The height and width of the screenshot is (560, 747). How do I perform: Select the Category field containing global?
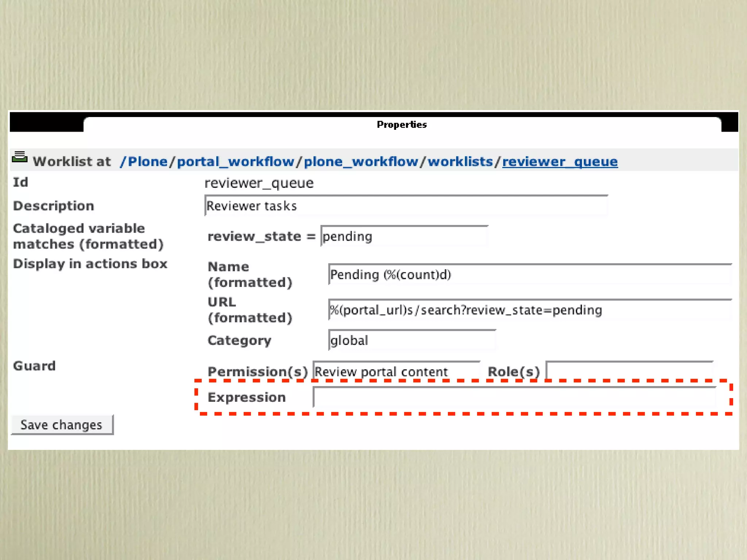point(412,340)
